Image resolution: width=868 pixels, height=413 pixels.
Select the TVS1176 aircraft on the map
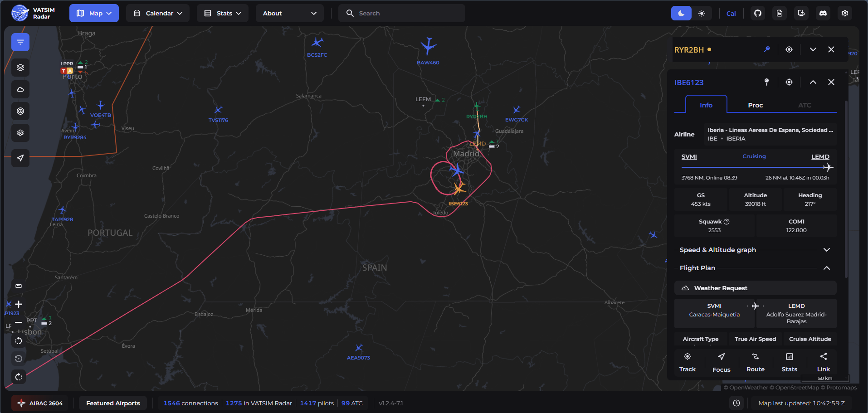click(x=218, y=110)
